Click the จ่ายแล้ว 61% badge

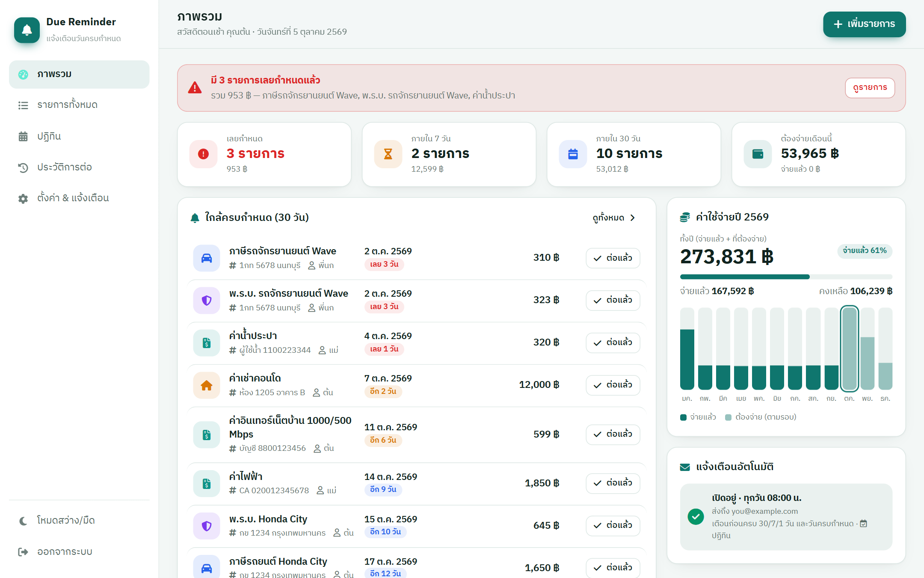click(865, 250)
